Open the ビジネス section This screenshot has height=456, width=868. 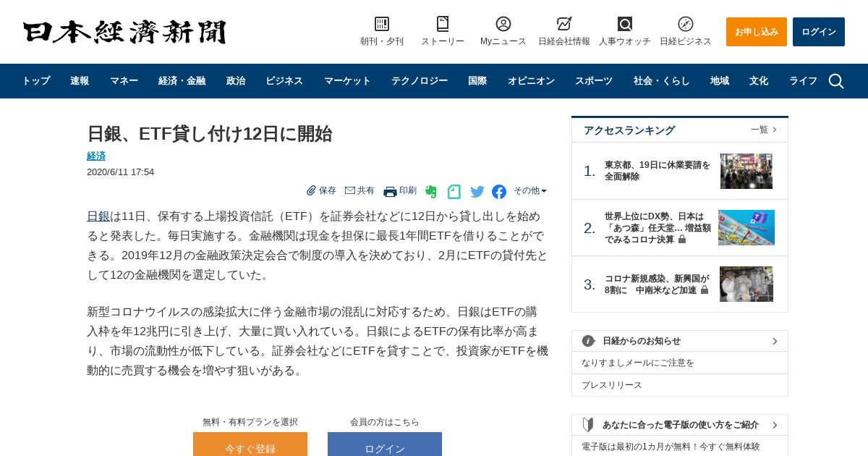coord(284,81)
